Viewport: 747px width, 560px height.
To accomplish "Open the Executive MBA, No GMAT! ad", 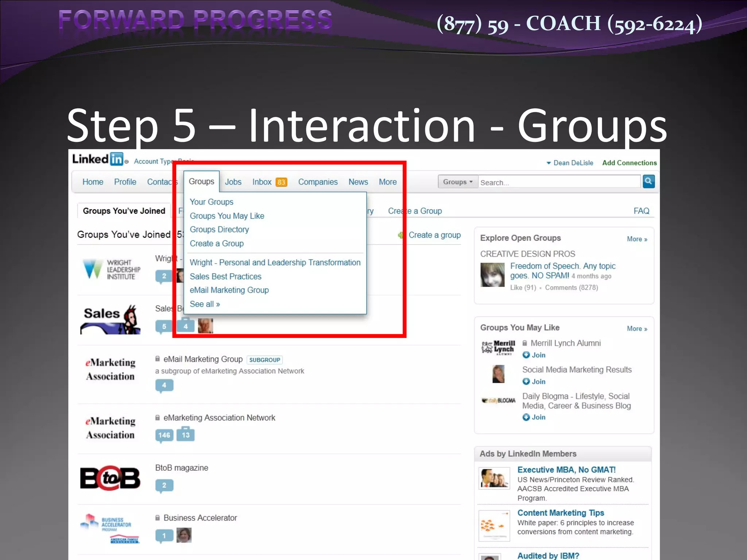I will (x=566, y=470).
